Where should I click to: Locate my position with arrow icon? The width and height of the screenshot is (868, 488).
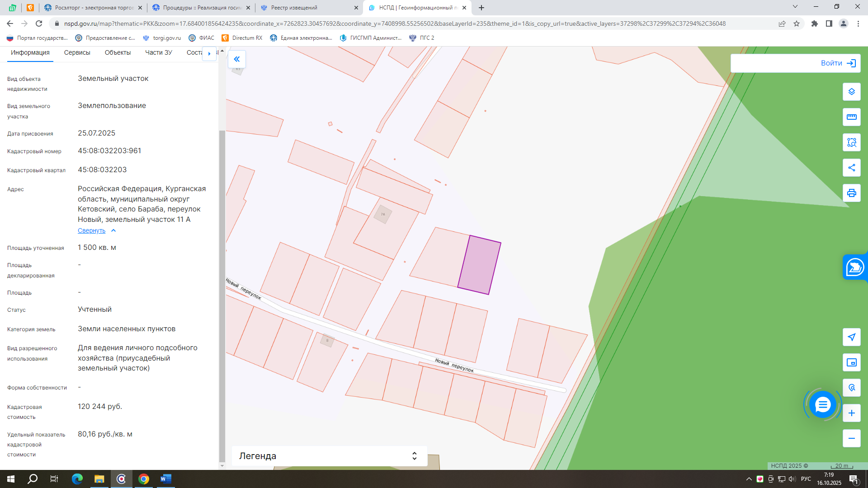point(851,337)
